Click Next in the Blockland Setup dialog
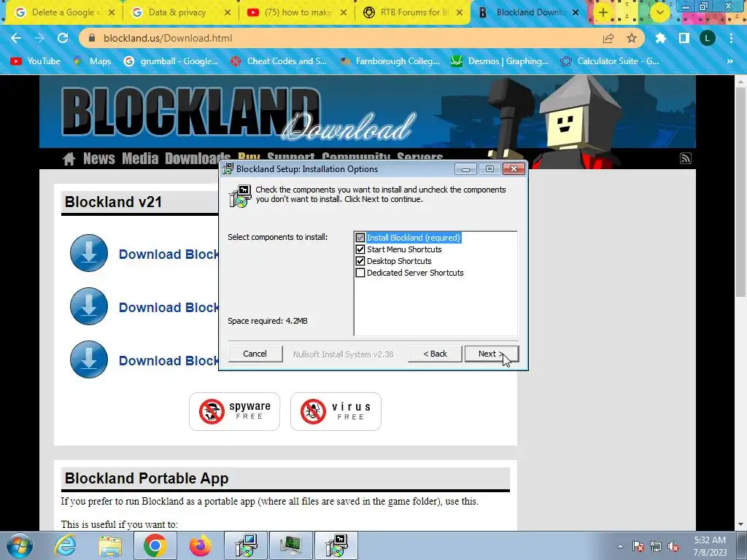The height and width of the screenshot is (560, 747). tap(491, 354)
